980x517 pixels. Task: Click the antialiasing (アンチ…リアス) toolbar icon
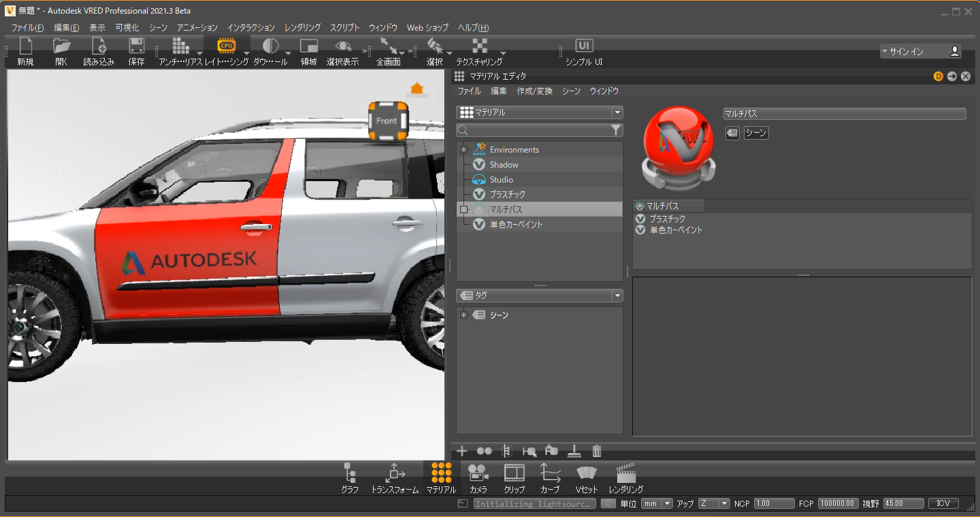(180, 46)
